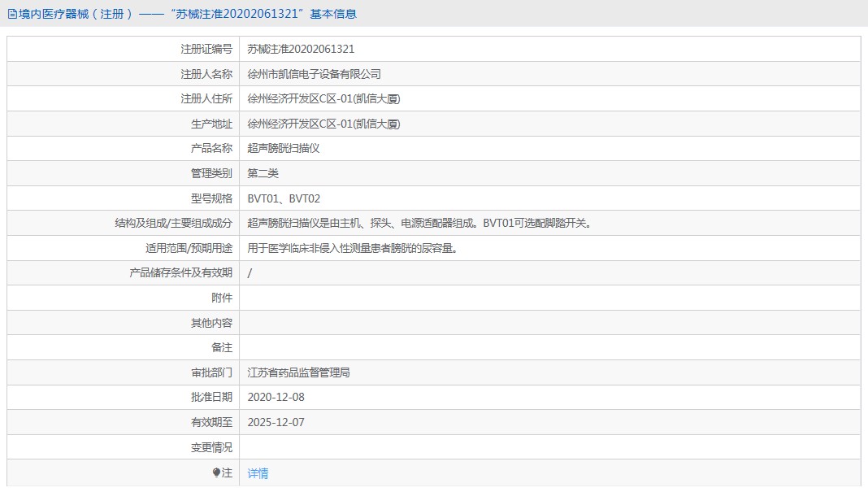Select approval department 江苏省药品监督管理局
This screenshot has height=492, width=868.
coord(299,372)
